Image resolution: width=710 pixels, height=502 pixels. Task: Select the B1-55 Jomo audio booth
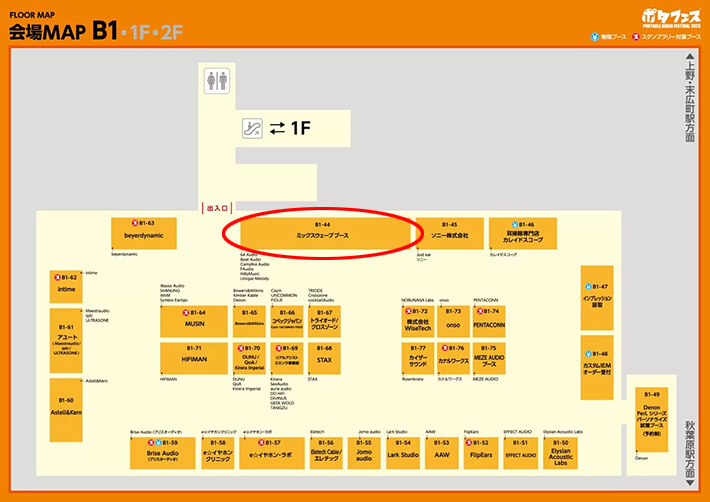(x=364, y=453)
